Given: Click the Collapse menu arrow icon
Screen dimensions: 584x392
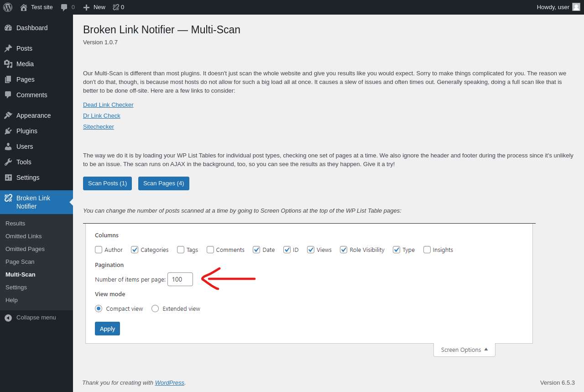Looking at the screenshot, I should coord(8,318).
